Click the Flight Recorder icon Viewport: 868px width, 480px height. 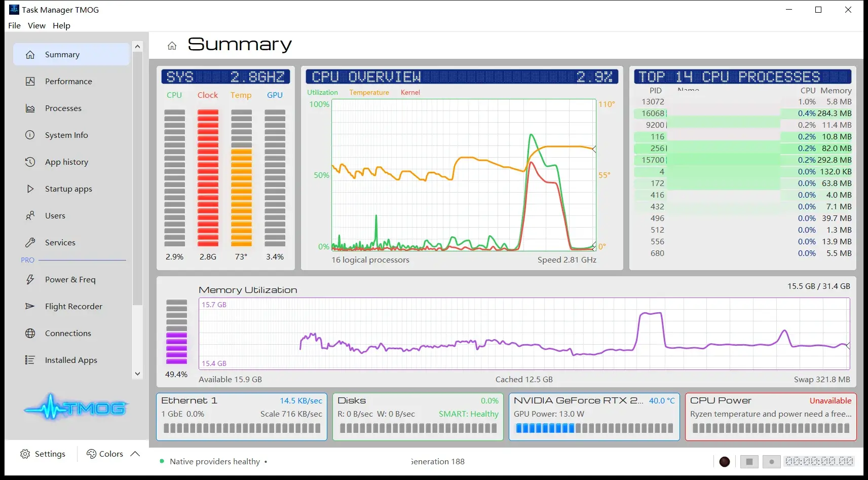click(30, 306)
